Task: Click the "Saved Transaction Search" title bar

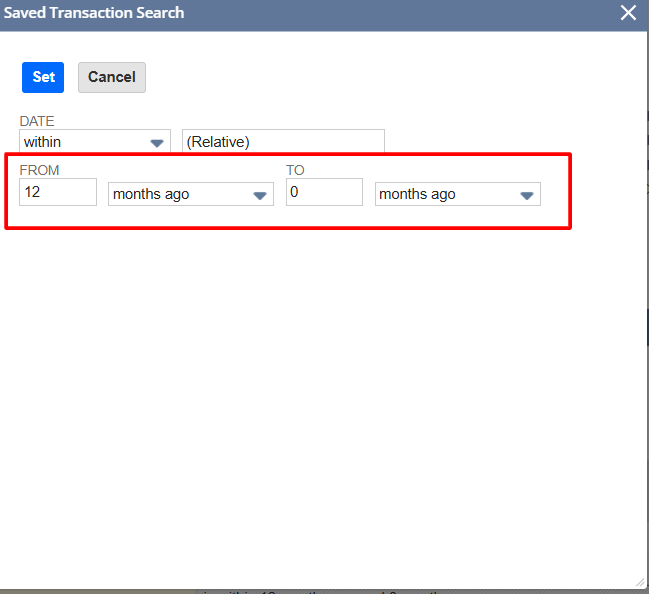Action: [300, 14]
